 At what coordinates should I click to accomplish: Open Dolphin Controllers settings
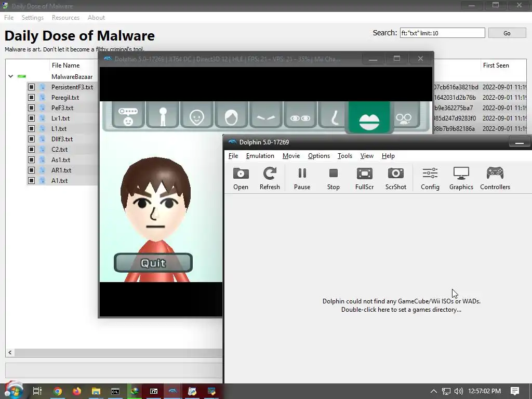coord(495,179)
